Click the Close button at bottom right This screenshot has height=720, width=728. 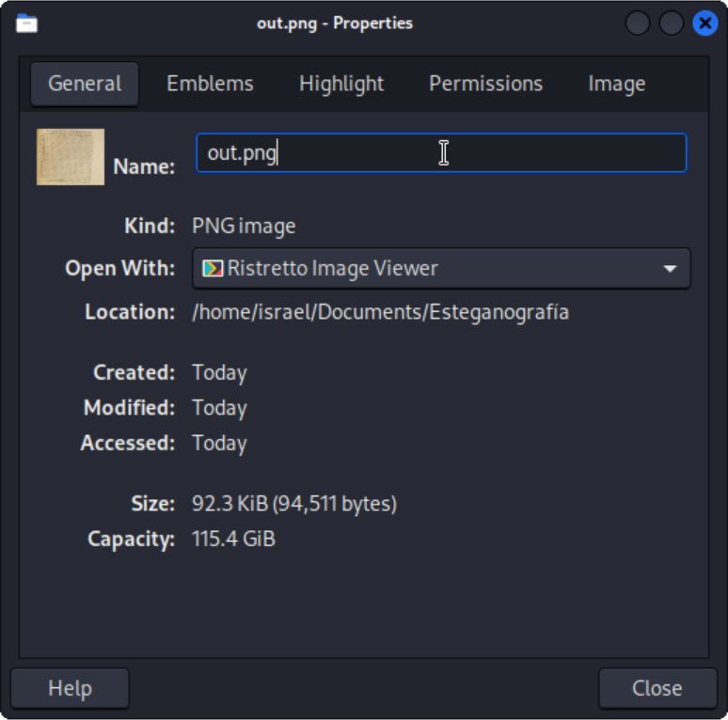[657, 688]
